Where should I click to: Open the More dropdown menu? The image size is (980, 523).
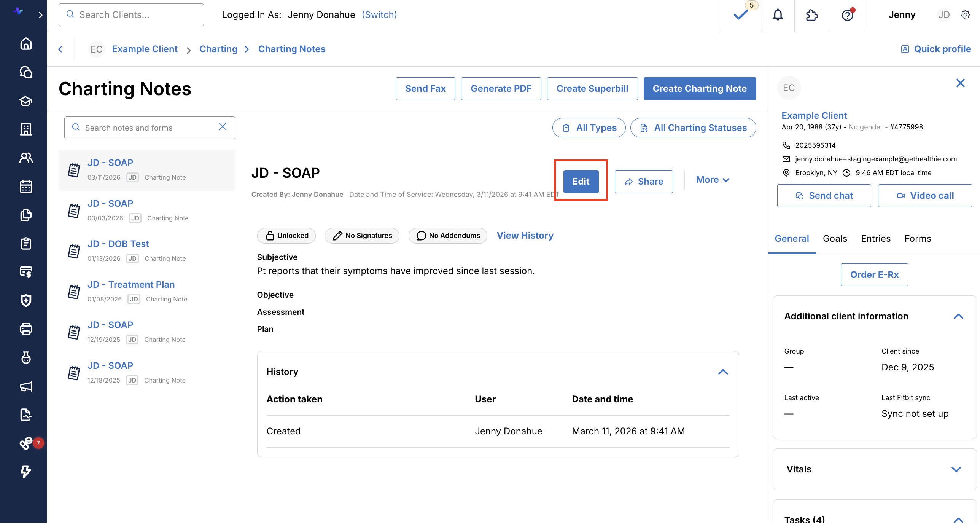pos(713,180)
